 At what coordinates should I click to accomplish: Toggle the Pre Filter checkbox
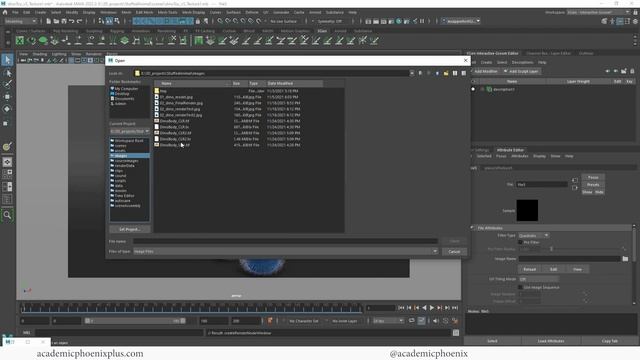[x=520, y=242]
